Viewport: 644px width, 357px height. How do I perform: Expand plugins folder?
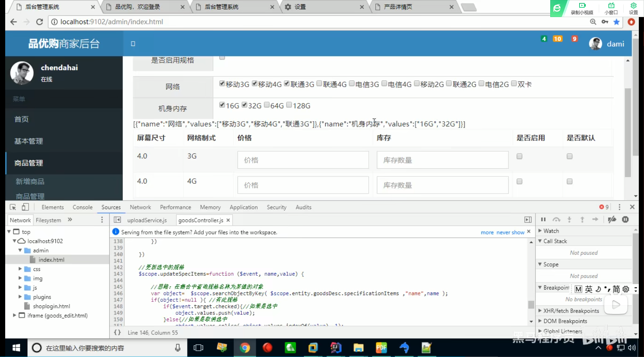[x=20, y=297]
